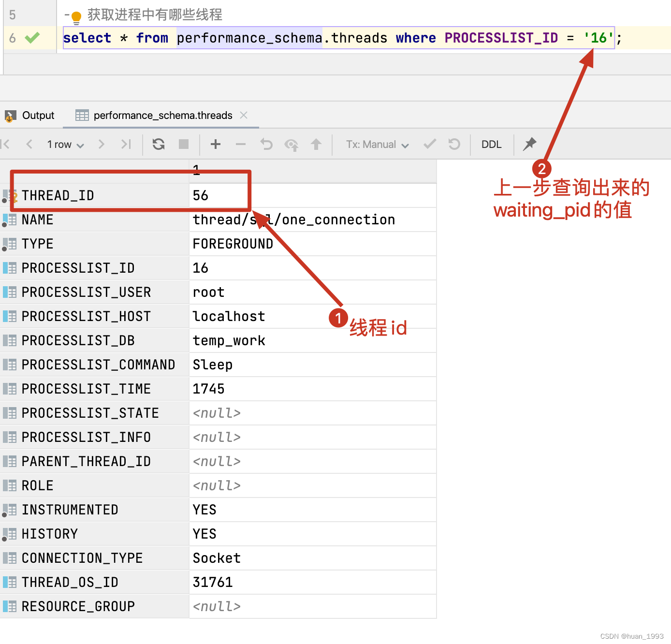Select the TYPE row header

[x=95, y=244]
